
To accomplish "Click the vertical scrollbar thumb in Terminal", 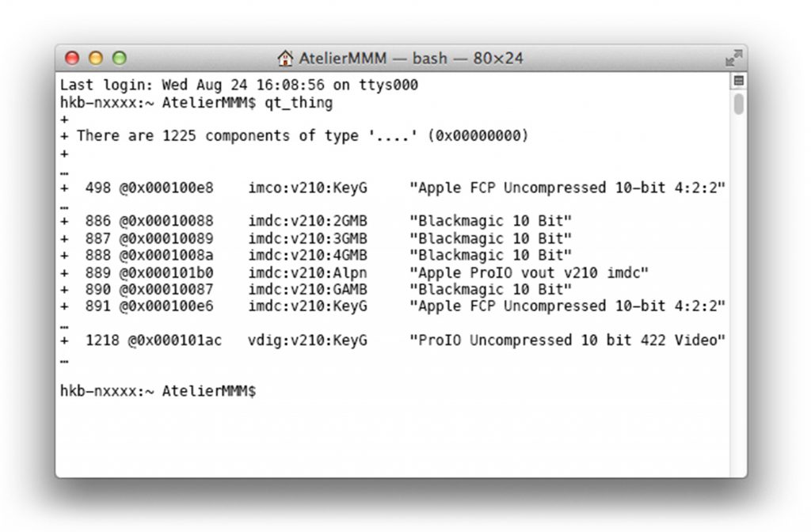I will click(x=739, y=104).
